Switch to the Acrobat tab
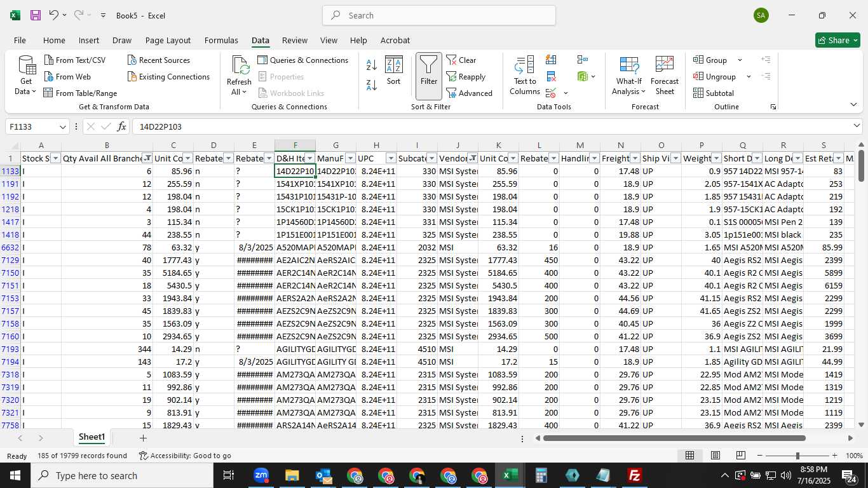 [395, 40]
